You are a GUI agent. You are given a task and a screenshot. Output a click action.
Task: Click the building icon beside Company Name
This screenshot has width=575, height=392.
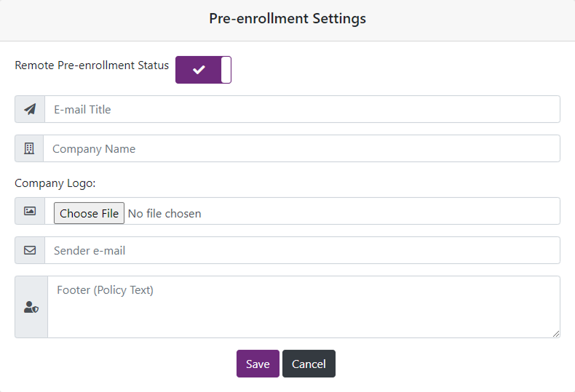(x=29, y=148)
